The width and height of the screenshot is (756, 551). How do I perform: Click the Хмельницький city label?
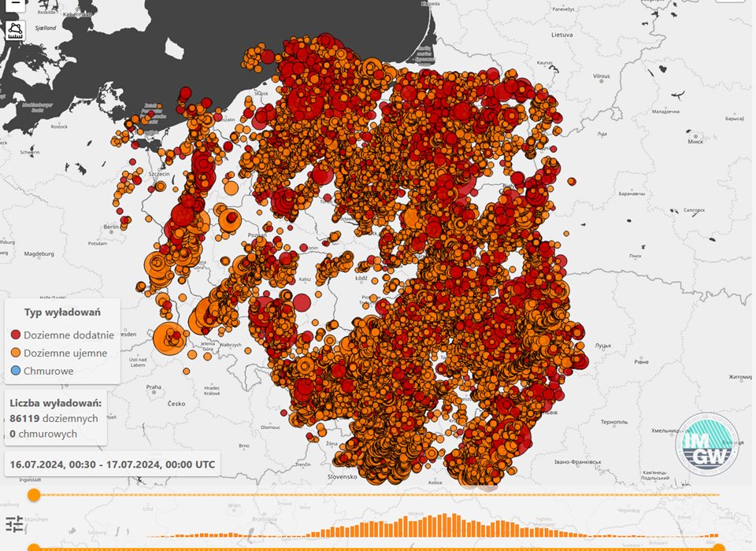coord(671,431)
